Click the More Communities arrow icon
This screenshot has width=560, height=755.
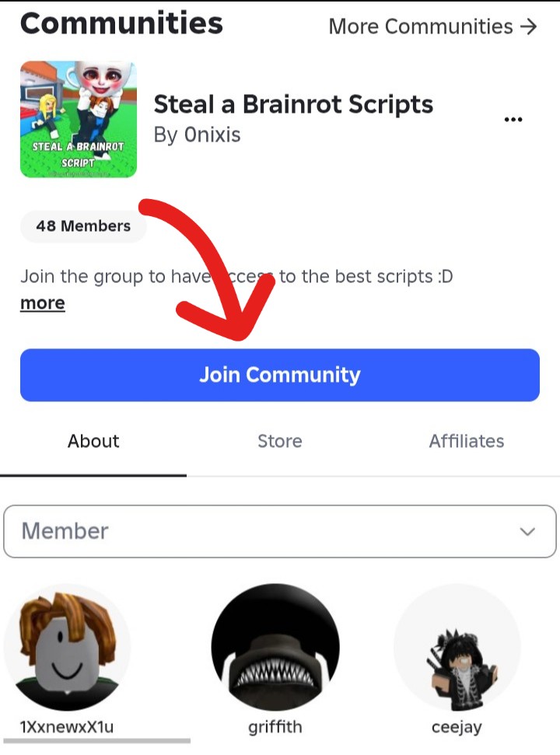point(529,27)
